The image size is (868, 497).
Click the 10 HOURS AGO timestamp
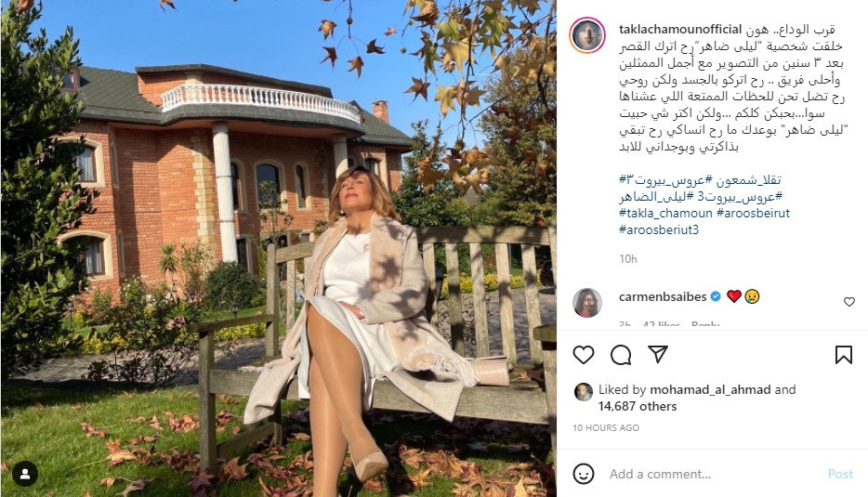[606, 428]
